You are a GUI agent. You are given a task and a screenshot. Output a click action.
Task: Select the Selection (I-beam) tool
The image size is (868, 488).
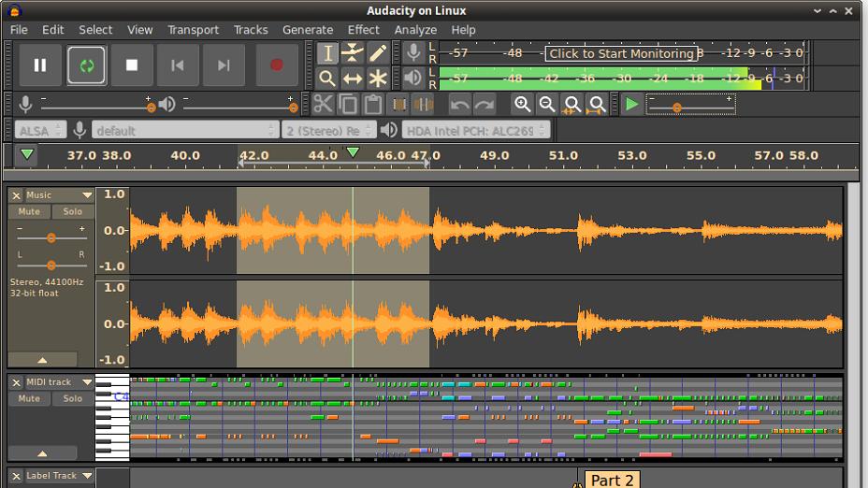click(x=327, y=53)
